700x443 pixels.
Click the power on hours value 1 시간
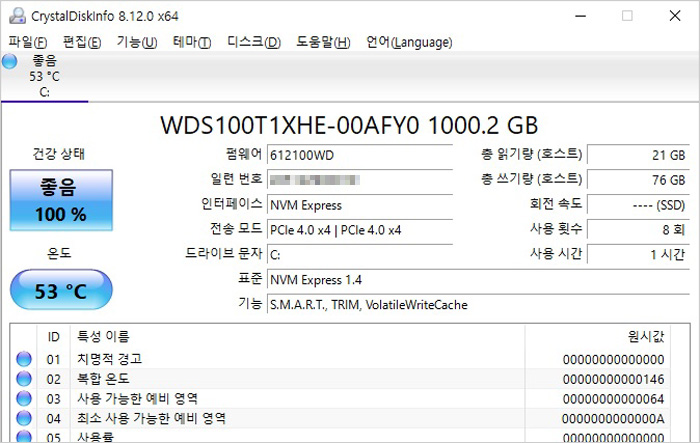[x=638, y=255]
